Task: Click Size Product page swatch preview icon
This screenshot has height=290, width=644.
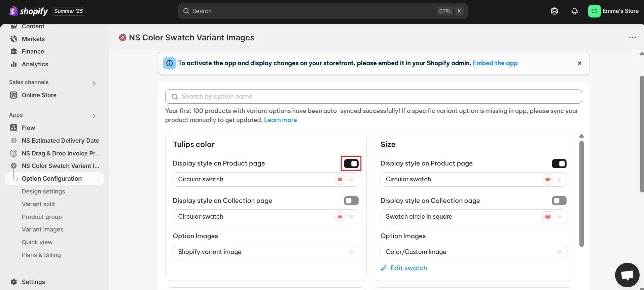Action: coord(548,180)
